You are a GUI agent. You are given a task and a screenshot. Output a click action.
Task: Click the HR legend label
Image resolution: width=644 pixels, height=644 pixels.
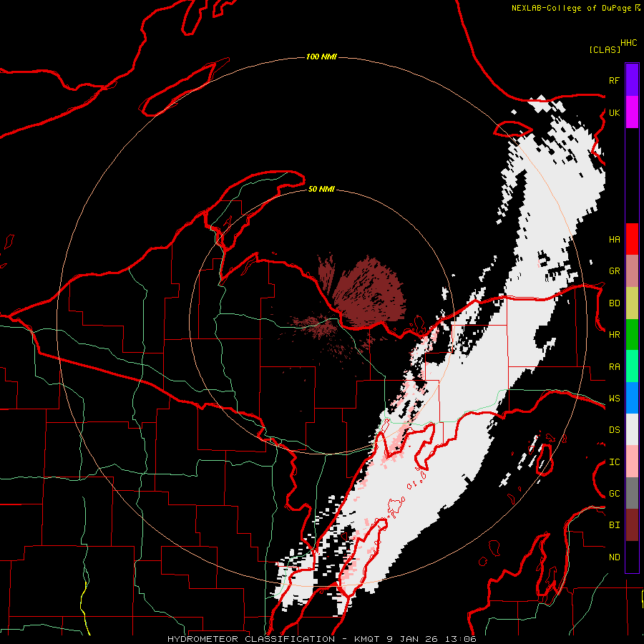(x=614, y=335)
